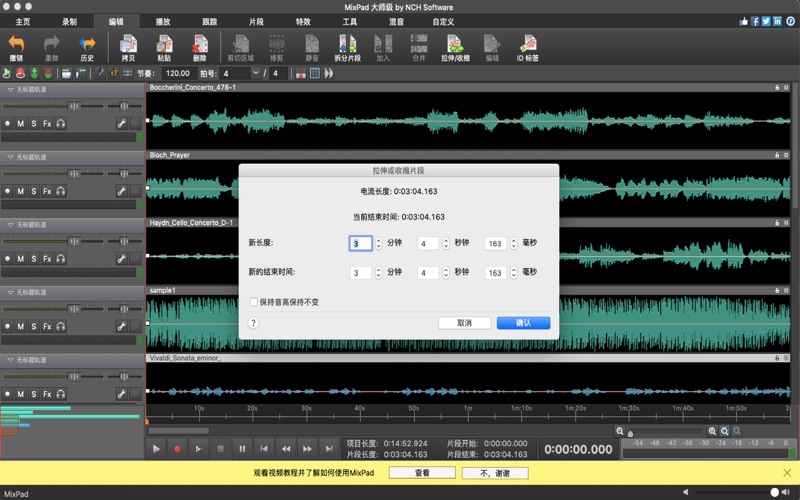This screenshot has width=800, height=500.
Task: Collapse the first untitled track (无标题轨道) triangle
Action: [9, 90]
